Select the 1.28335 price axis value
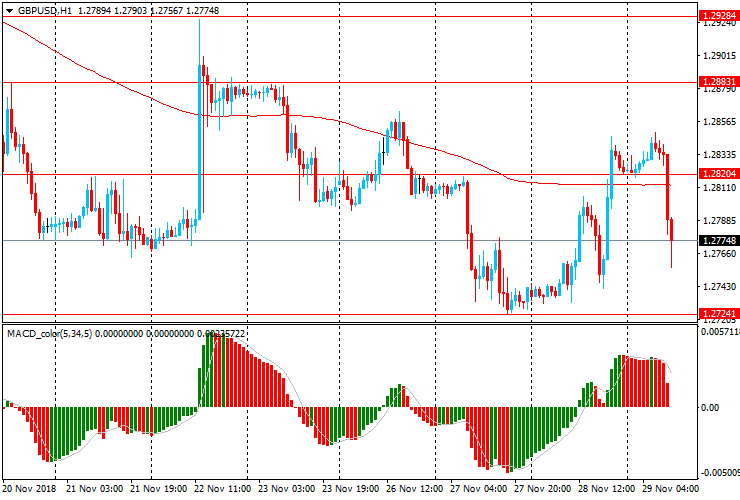The width and height of the screenshot is (740, 500). click(x=719, y=155)
